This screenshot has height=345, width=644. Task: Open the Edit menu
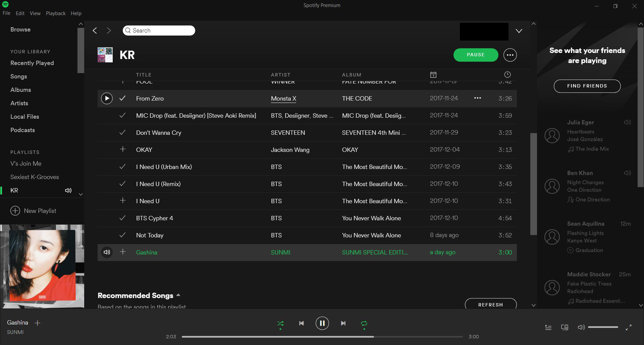click(20, 13)
